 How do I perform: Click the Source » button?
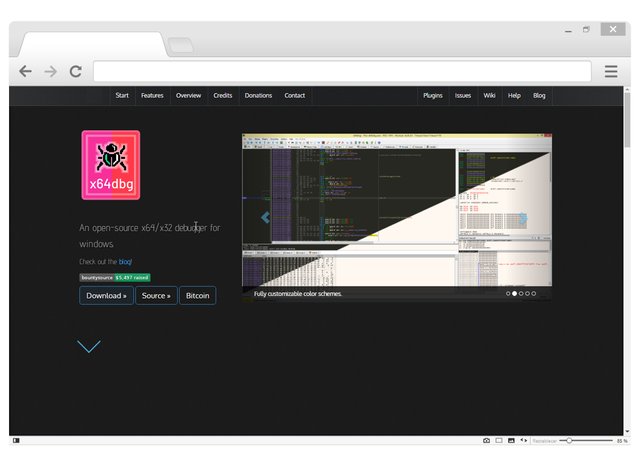[x=156, y=295]
